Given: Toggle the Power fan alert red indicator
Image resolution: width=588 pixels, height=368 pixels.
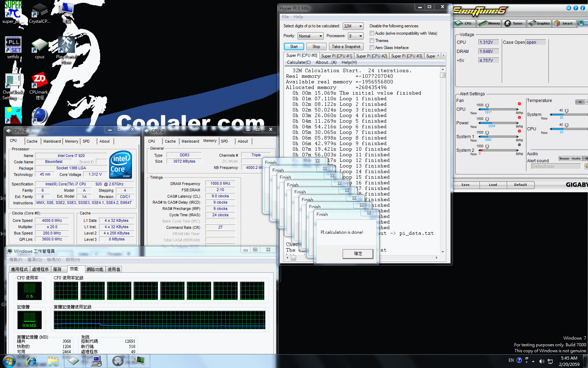Looking at the screenshot, I should click(x=519, y=117).
